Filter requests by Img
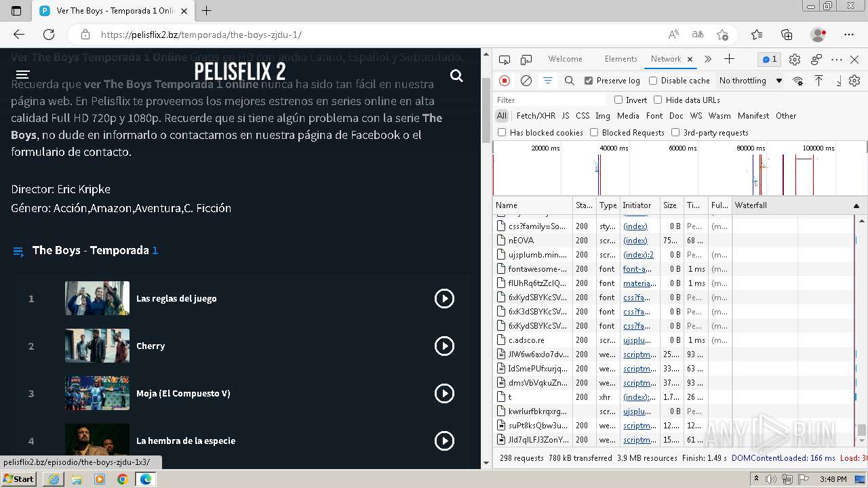868x488 pixels. pos(603,116)
